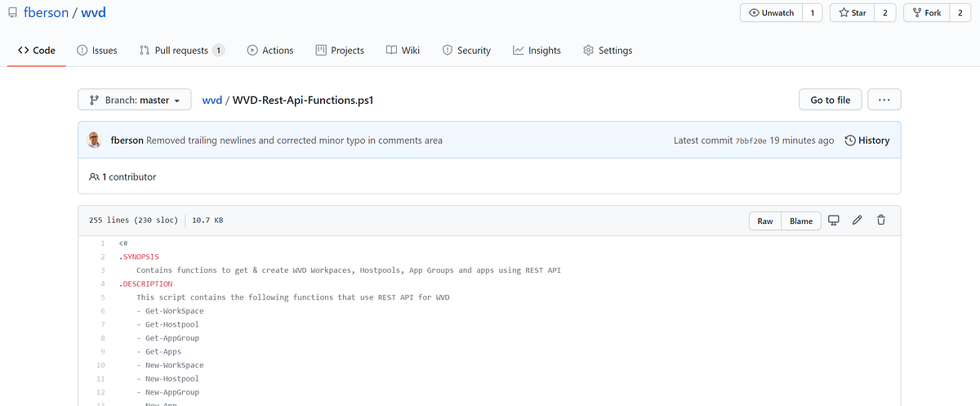980x406 pixels.
Task: Click the repository book icon beside fberson
Action: (x=12, y=13)
